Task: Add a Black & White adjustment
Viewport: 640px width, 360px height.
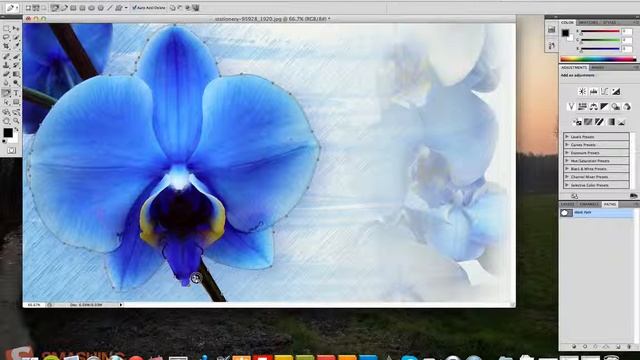Action: click(x=604, y=107)
